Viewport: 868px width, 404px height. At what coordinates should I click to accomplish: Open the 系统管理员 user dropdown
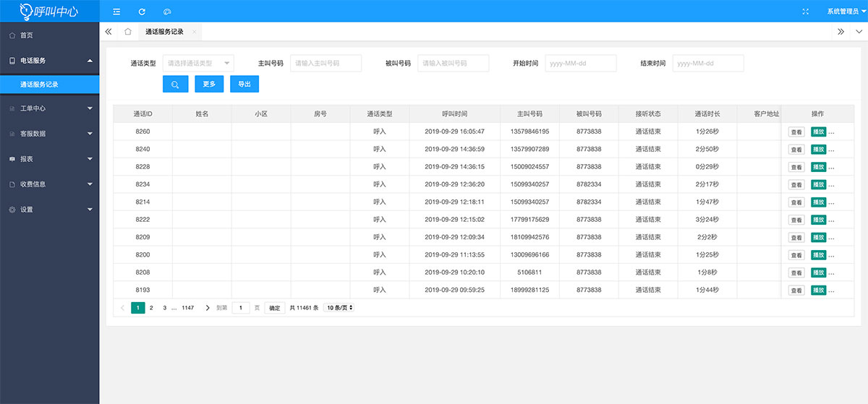coord(846,12)
